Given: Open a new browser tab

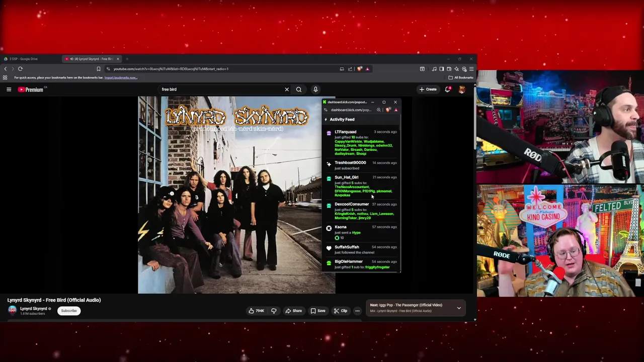Looking at the screenshot, I should [127, 59].
